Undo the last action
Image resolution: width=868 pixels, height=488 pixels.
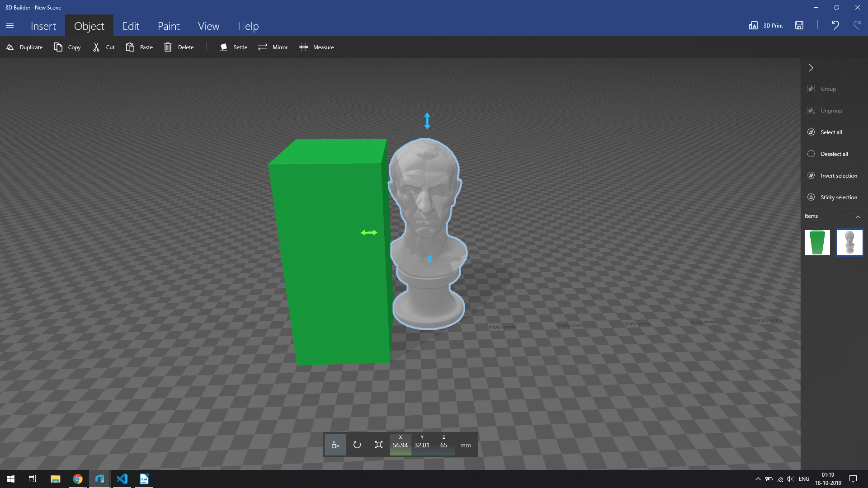coord(835,26)
